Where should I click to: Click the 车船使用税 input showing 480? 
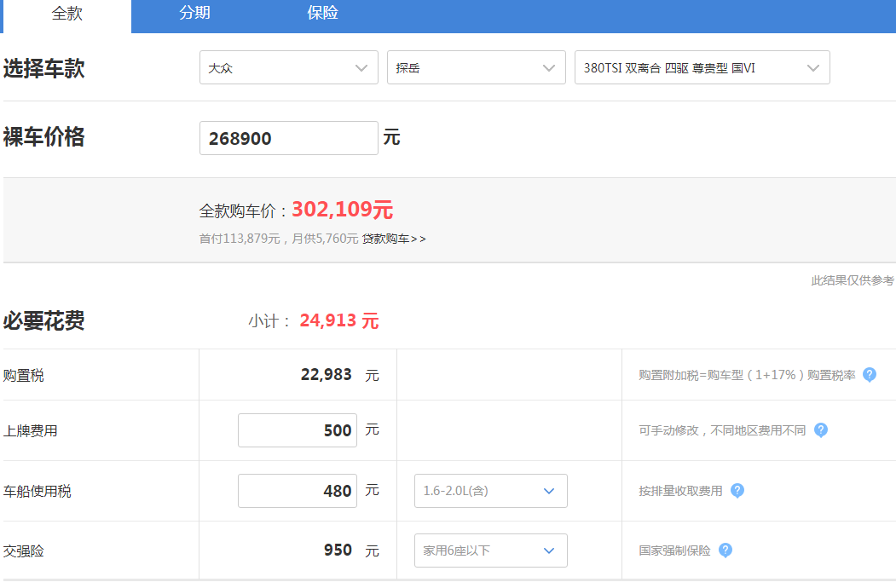pos(298,491)
